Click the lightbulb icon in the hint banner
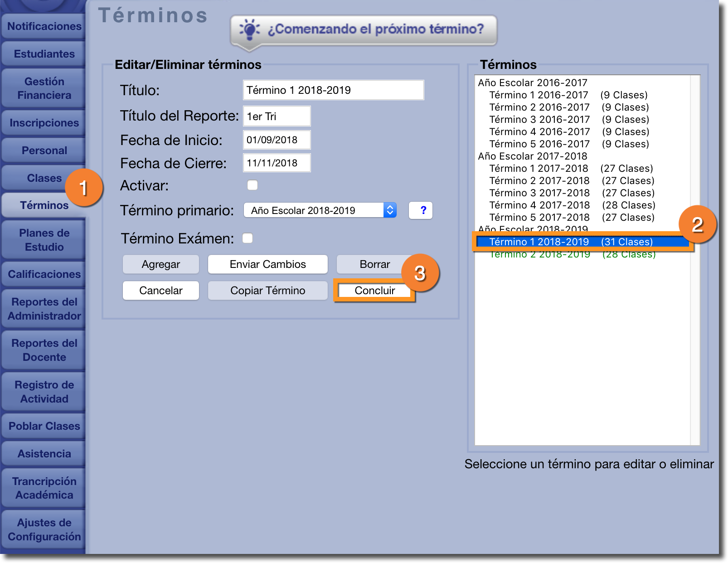The height and width of the screenshot is (563, 728). coord(249,29)
